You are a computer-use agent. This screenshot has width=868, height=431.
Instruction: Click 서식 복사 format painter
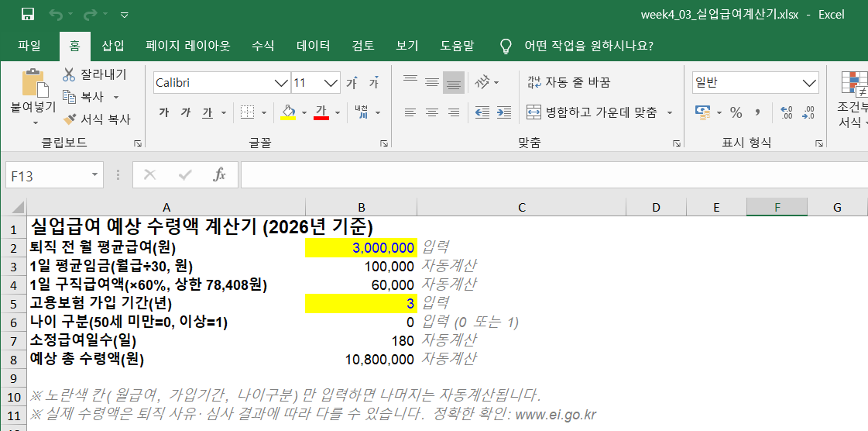click(x=97, y=119)
